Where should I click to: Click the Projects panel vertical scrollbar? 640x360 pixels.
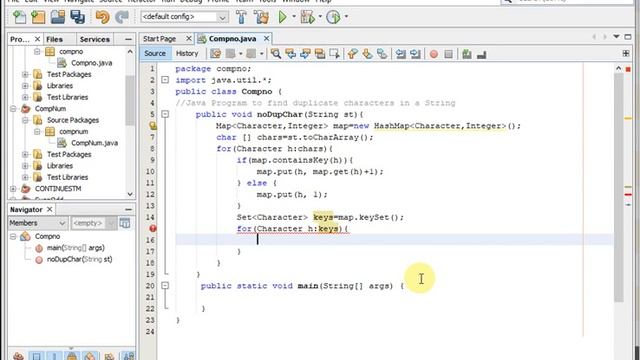(130, 100)
